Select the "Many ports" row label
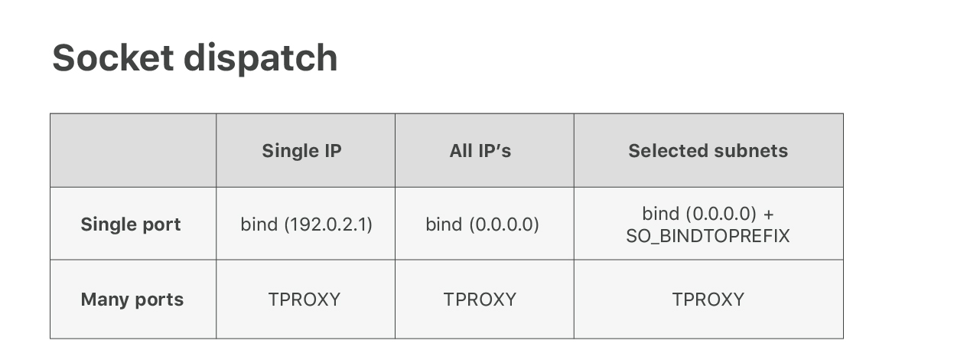Viewport: 980px width, 357px height. click(132, 299)
